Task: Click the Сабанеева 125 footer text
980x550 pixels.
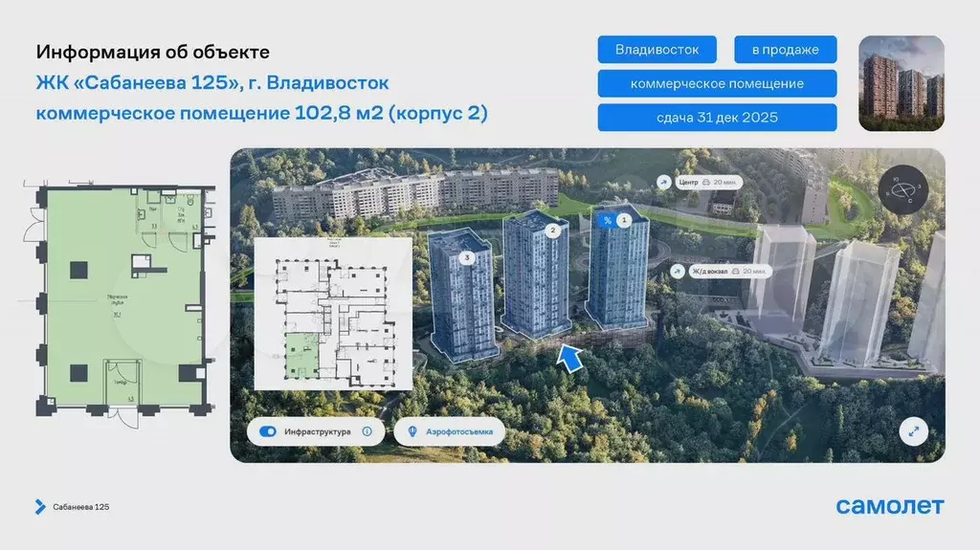Action: pyautogui.click(x=81, y=507)
